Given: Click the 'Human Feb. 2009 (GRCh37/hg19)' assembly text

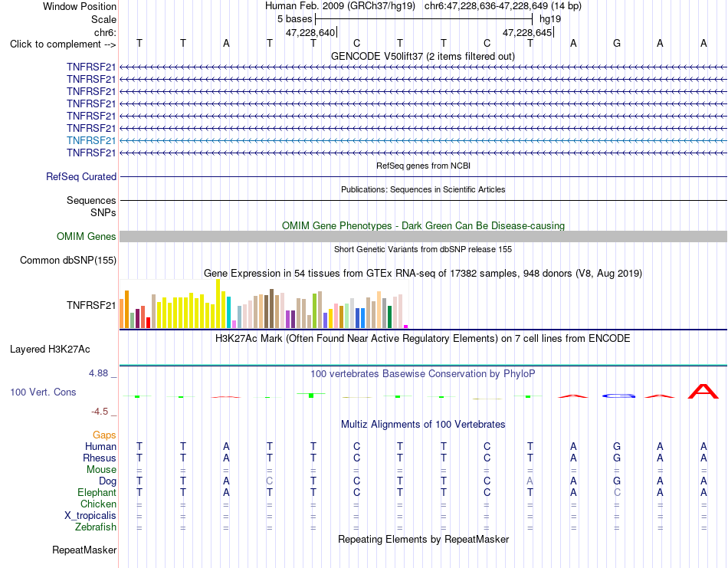Looking at the screenshot, I should [342, 6].
